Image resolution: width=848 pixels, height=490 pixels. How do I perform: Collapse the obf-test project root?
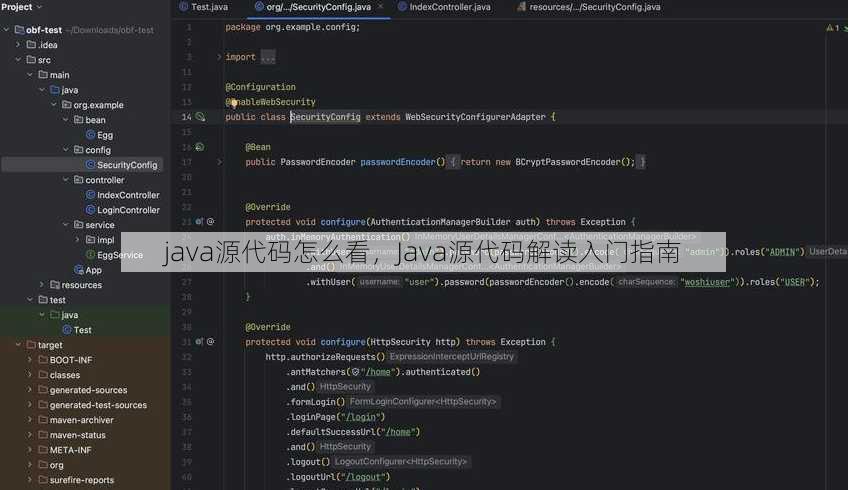point(6,30)
